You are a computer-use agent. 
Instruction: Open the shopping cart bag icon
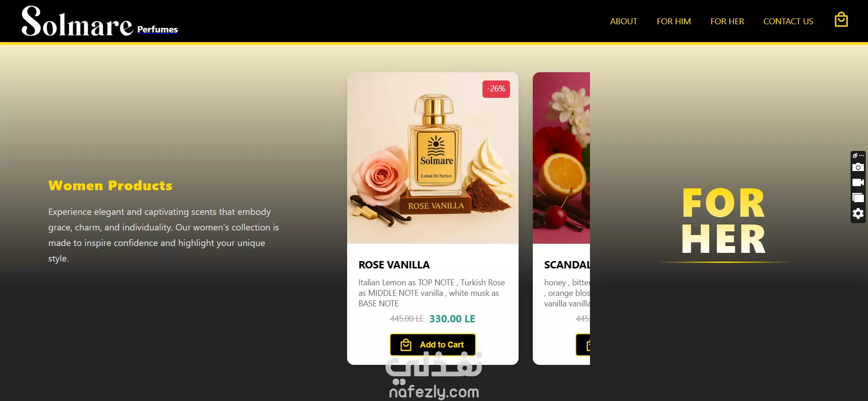click(x=841, y=20)
